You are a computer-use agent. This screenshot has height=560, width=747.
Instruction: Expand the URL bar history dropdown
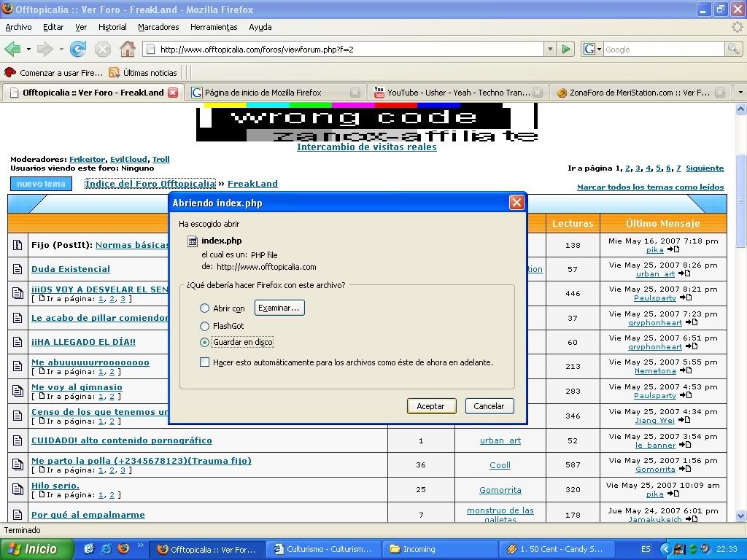(x=550, y=50)
